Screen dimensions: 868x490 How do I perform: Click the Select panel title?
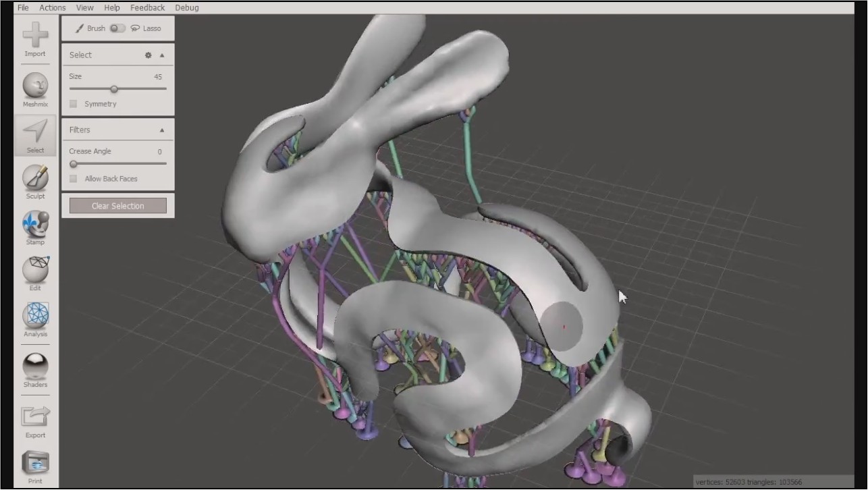pyautogui.click(x=80, y=55)
